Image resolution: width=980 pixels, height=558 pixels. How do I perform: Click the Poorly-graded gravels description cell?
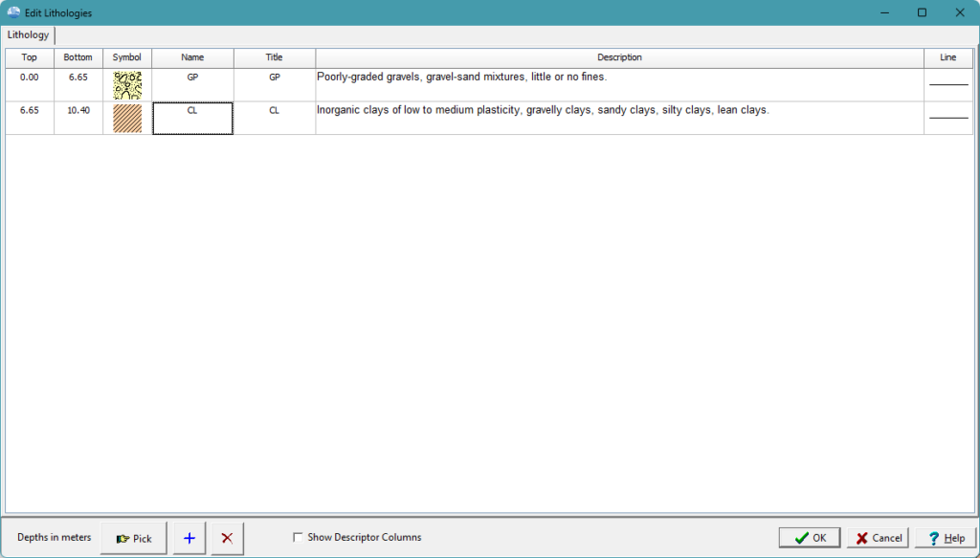618,85
